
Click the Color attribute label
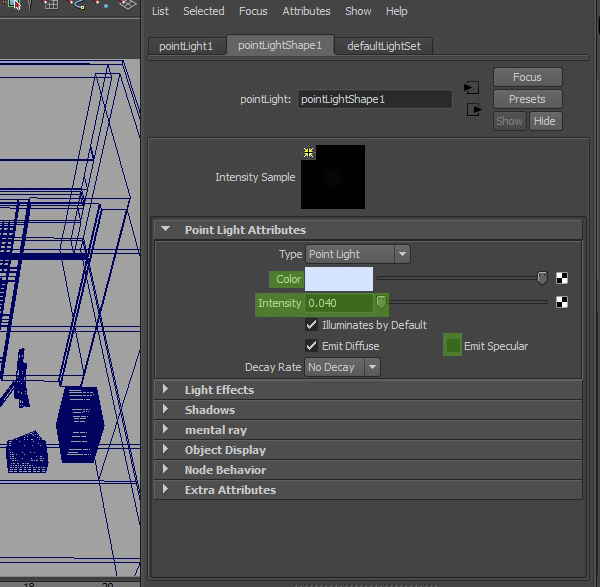(x=288, y=279)
